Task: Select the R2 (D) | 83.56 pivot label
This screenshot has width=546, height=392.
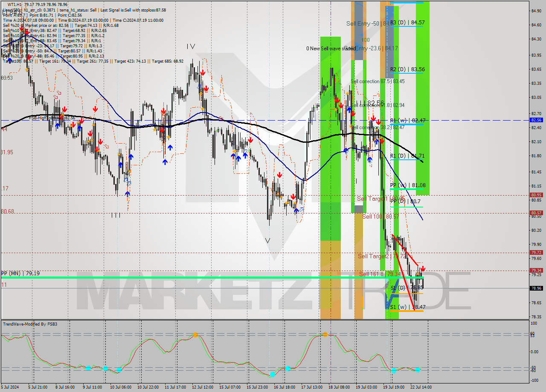Action: (407, 69)
